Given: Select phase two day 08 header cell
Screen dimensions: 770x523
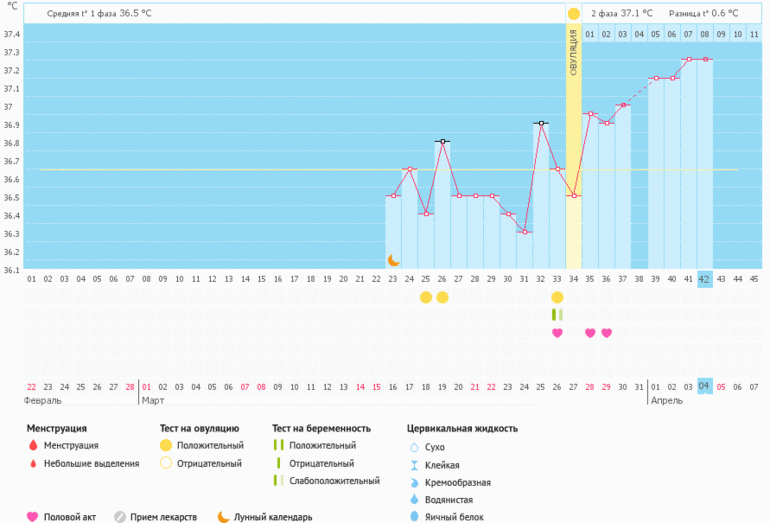Looking at the screenshot, I should [x=705, y=35].
